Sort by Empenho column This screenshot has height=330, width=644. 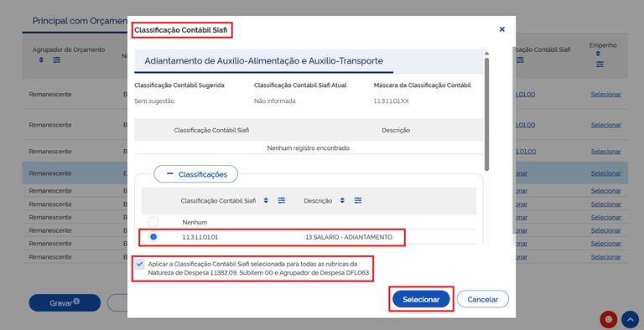[x=598, y=54]
